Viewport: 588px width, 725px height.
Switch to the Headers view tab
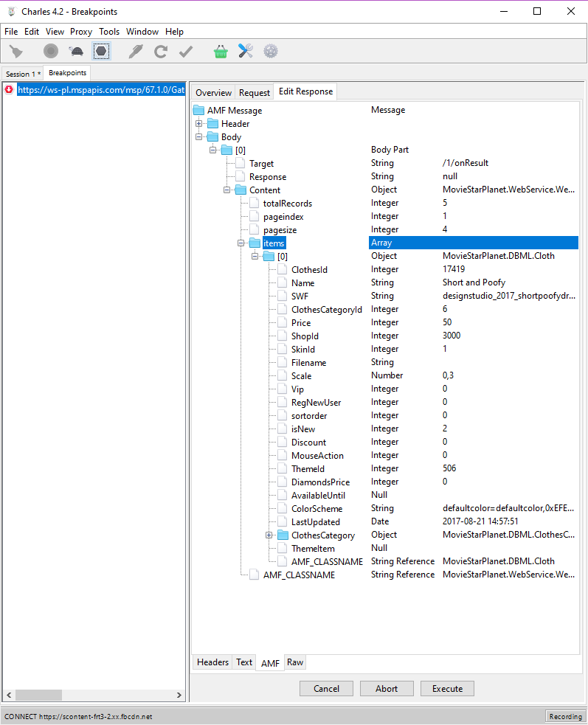(x=212, y=662)
